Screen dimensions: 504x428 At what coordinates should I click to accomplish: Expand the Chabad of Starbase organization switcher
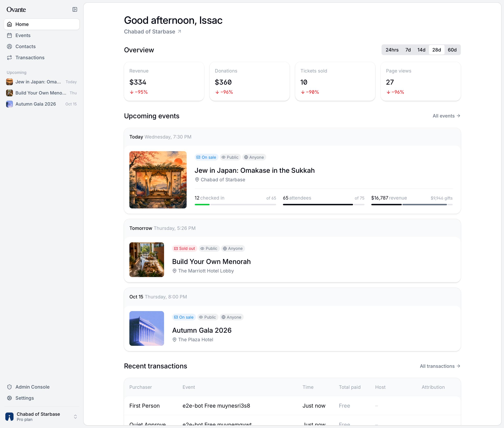coord(42,417)
